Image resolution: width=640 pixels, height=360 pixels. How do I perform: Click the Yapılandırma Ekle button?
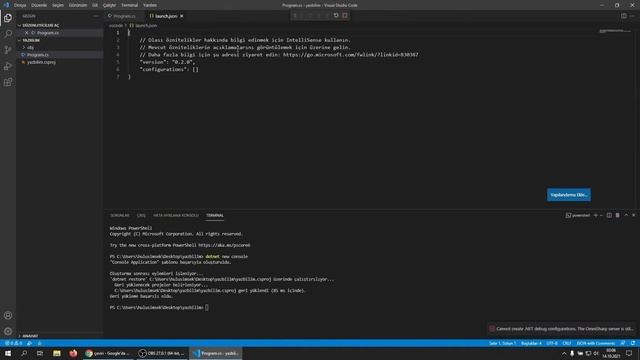(569, 195)
